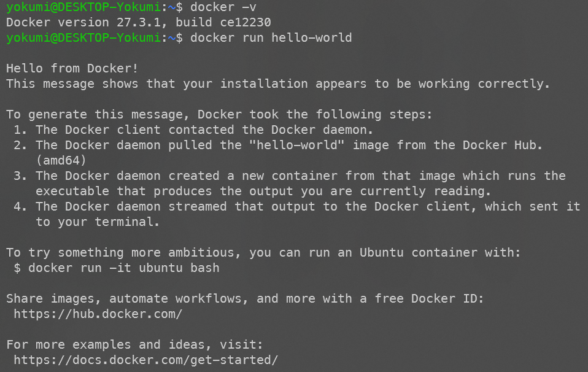This screenshot has width=588, height=372.
Task: Click the build hash ce12230
Action: [x=246, y=23]
